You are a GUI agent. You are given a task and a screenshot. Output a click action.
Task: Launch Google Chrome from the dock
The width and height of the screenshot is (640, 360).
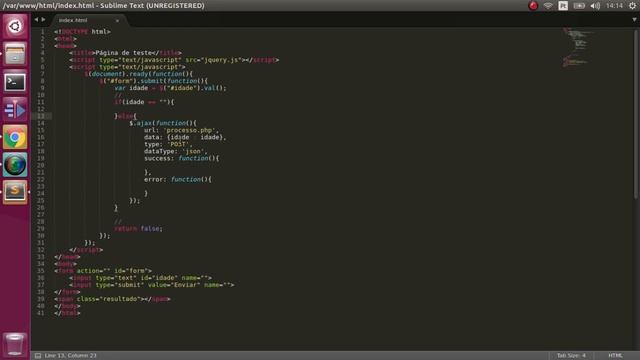[15, 137]
